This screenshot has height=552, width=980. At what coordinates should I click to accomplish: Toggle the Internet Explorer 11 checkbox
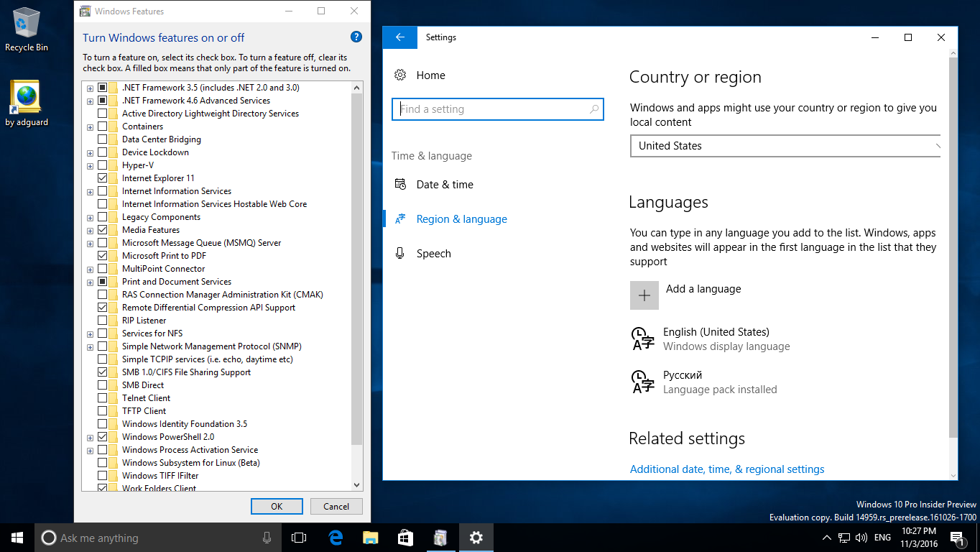coord(102,178)
